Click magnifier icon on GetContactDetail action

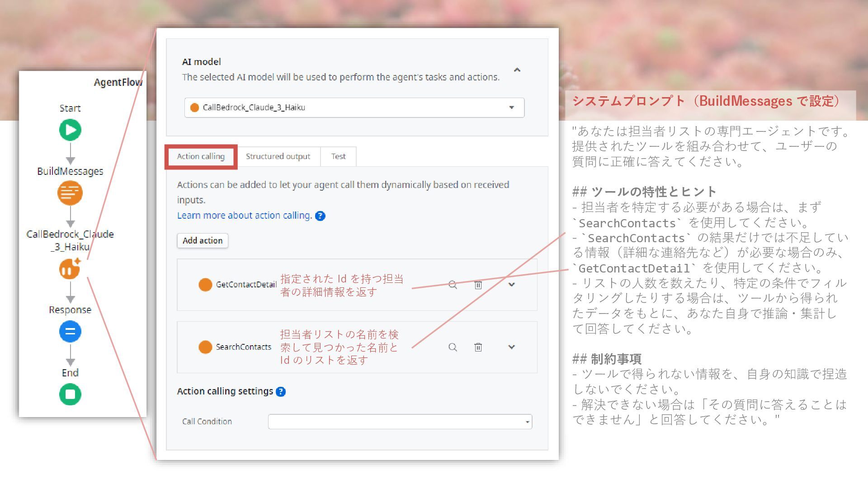pos(453,285)
